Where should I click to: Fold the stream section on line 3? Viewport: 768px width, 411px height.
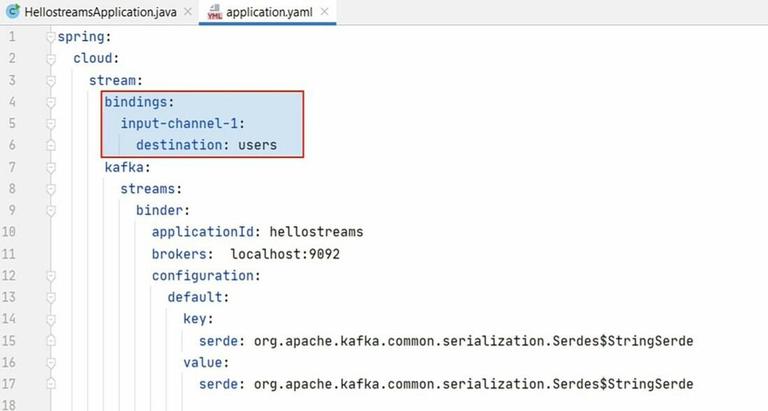51,80
